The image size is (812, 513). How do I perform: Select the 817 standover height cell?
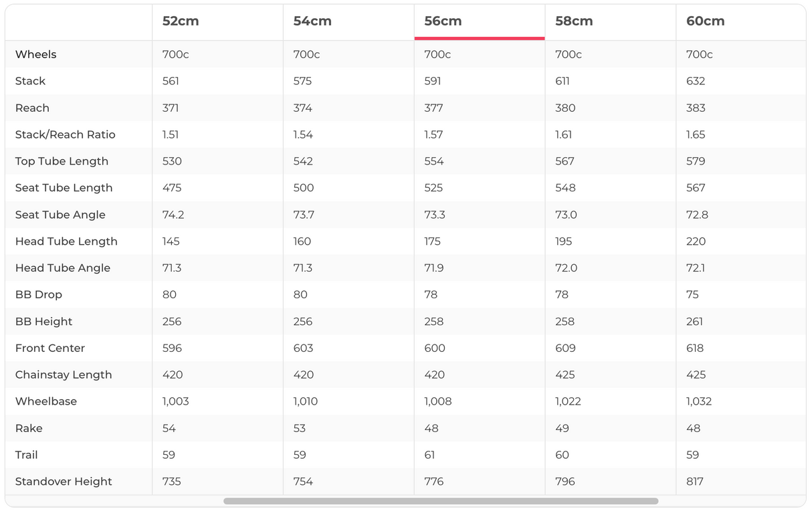point(695,482)
